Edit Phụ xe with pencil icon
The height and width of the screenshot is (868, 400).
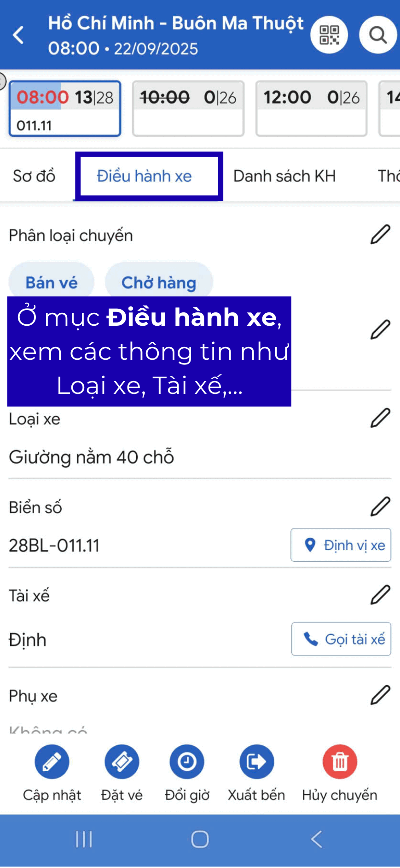(x=380, y=695)
